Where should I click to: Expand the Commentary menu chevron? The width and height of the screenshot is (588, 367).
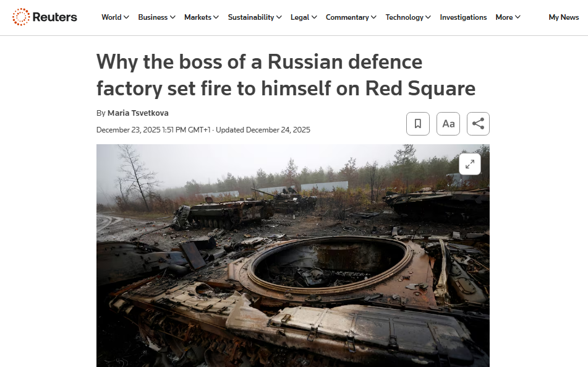374,17
